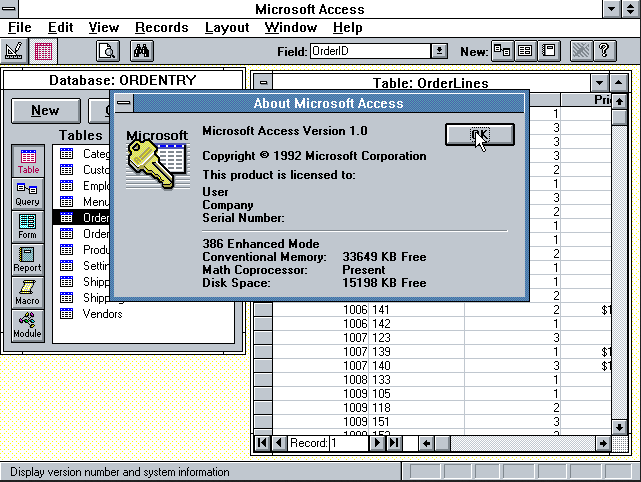Click OK in the About dialog
Viewport: 641px width, 482px height.
[480, 135]
